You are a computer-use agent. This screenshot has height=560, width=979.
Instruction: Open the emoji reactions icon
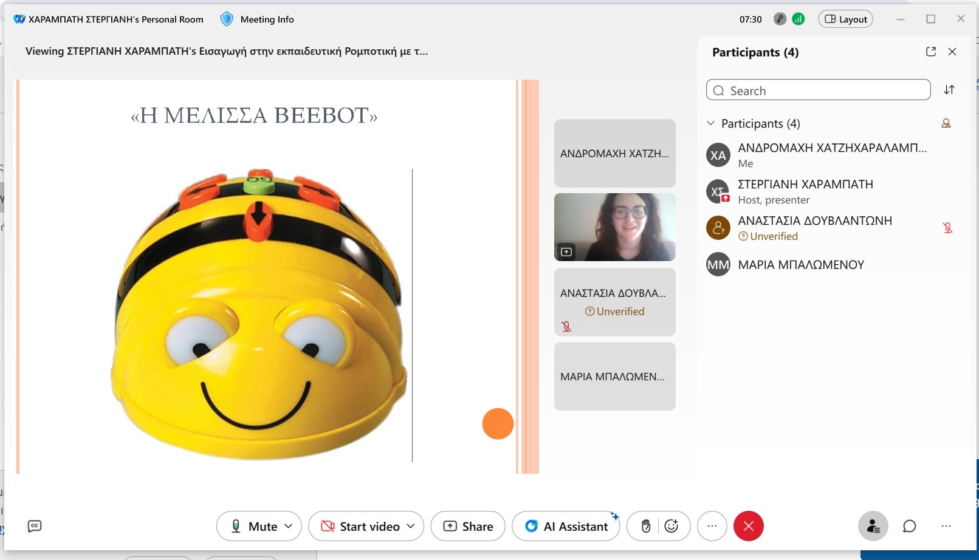672,526
